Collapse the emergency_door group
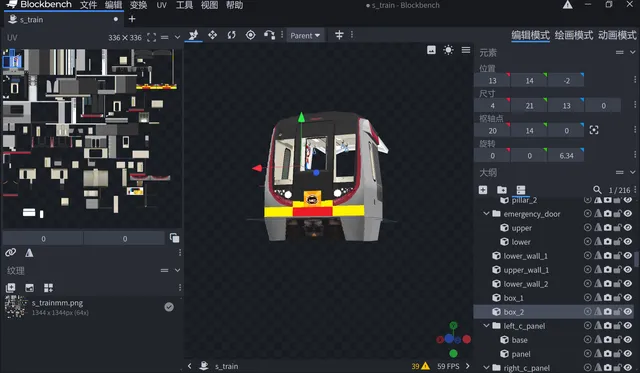The height and width of the screenshot is (373, 640). tap(486, 213)
